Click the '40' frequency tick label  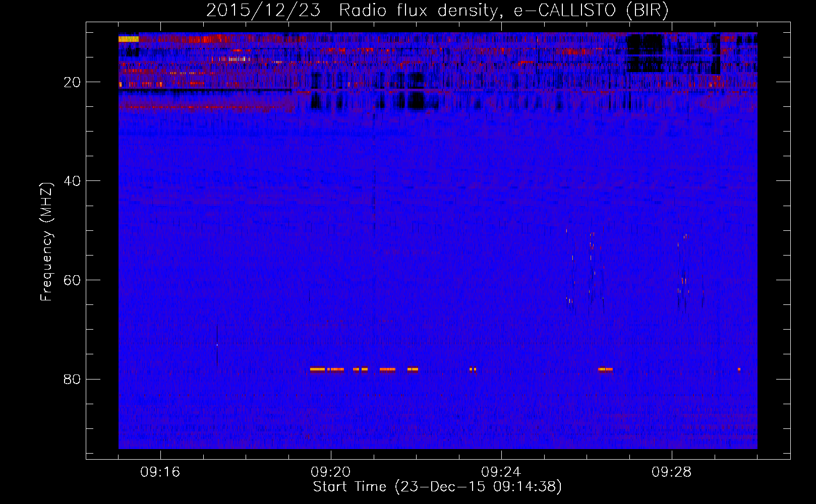tap(72, 181)
